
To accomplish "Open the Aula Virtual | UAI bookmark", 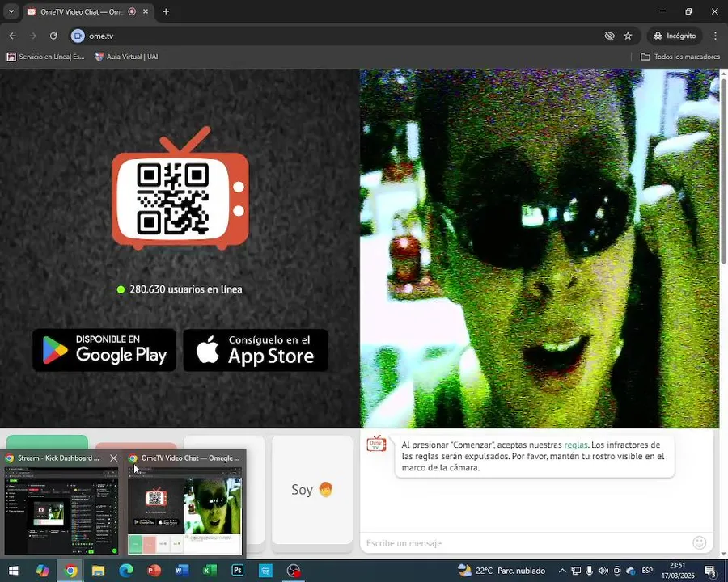I will [x=126, y=57].
